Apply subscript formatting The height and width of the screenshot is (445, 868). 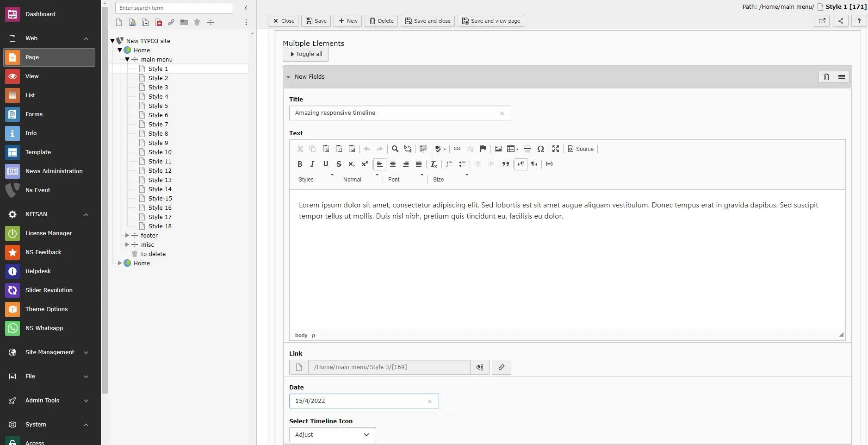tap(352, 164)
